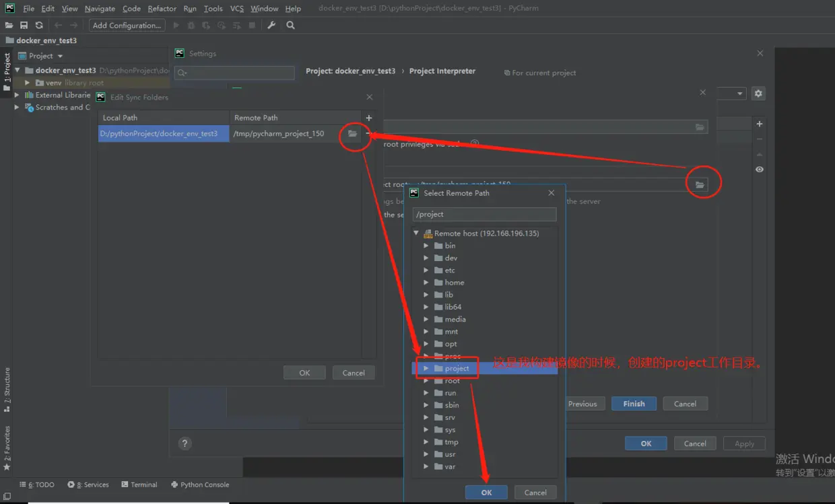The width and height of the screenshot is (835, 504).
Task: Click Add Configuration button
Action: (127, 26)
